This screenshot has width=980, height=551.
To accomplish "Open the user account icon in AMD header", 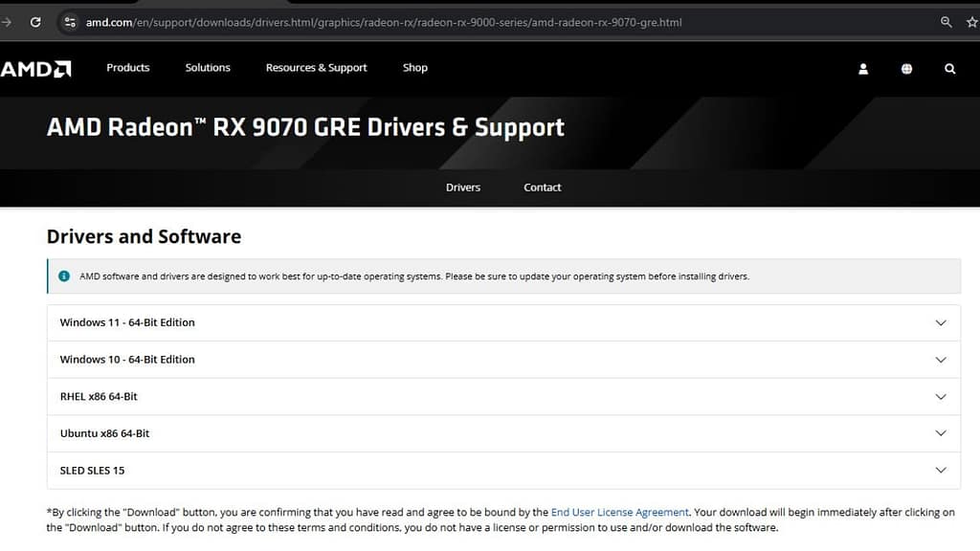I will click(863, 69).
